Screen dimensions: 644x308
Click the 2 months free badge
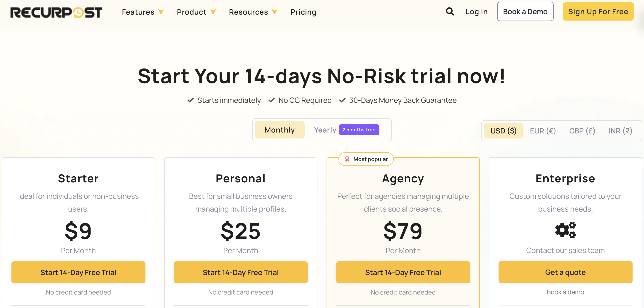point(359,130)
